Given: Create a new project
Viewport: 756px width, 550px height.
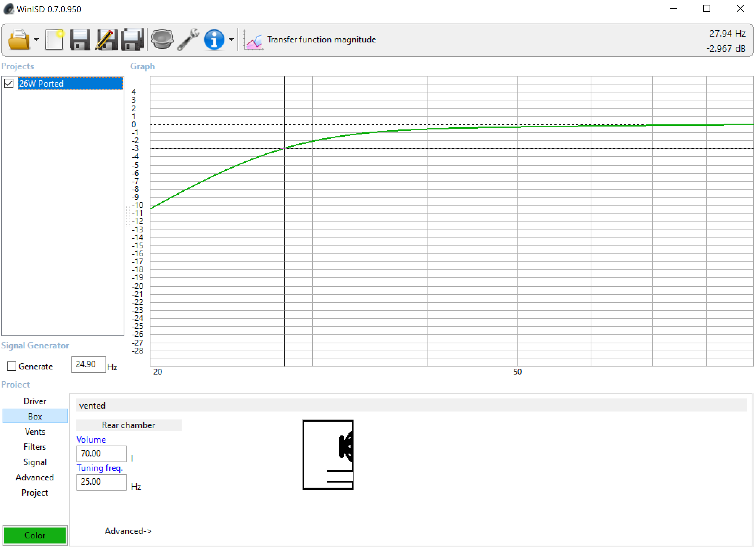Looking at the screenshot, I should click(x=54, y=39).
